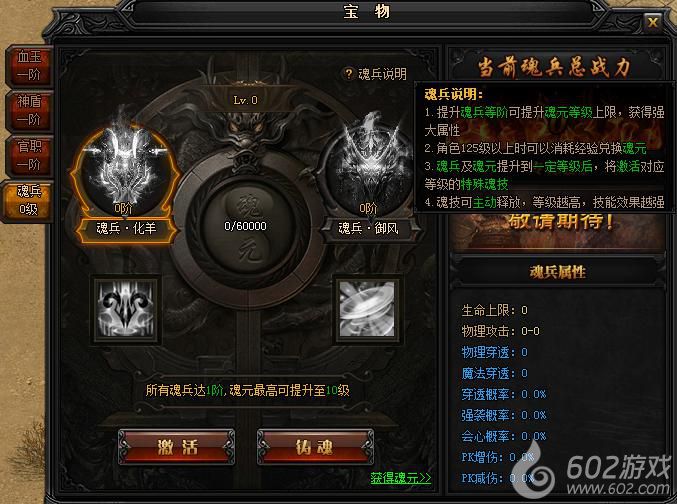The image size is (677, 504).
Task: Click the 铸魂 button
Action: pos(315,447)
